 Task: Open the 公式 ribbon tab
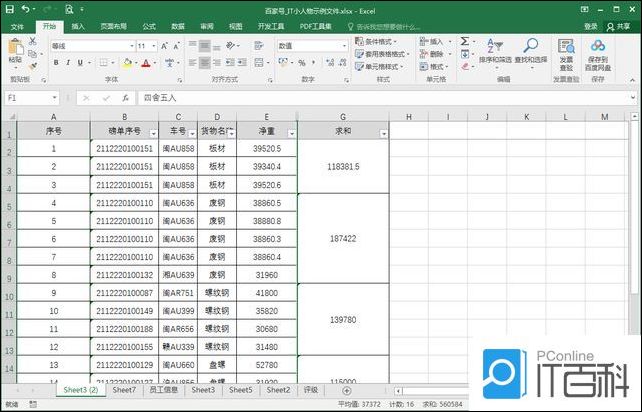click(x=149, y=27)
